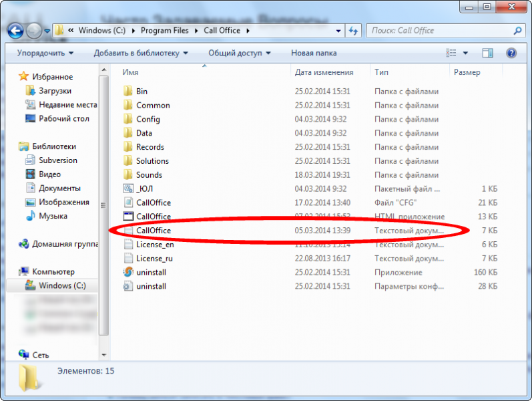The height and width of the screenshot is (401, 532).
Task: Click the change view icon
Action: coord(451,53)
